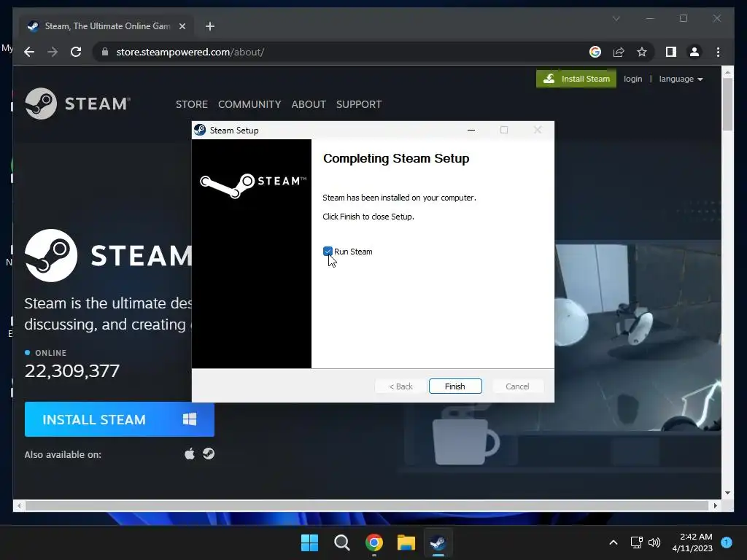This screenshot has width=747, height=560.
Task: Open the Chrome three-dot menu
Action: point(718,52)
